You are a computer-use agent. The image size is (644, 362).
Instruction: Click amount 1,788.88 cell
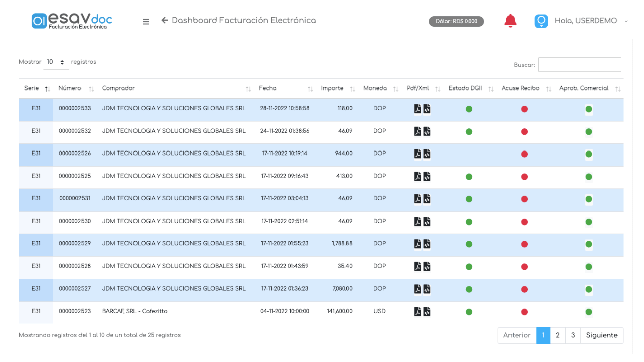point(342,243)
